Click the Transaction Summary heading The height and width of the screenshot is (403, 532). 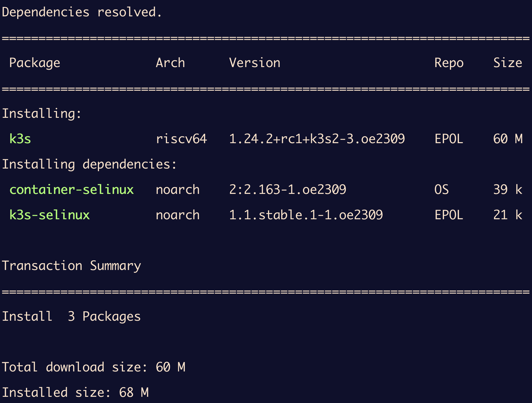pos(71,266)
